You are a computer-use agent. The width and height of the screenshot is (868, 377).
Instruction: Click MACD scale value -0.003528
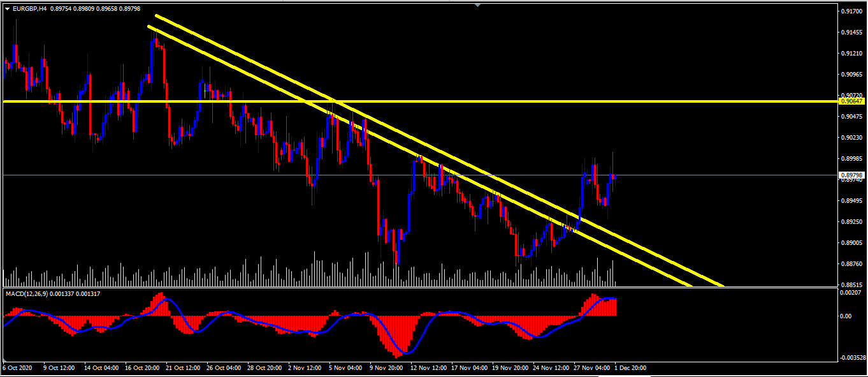coord(853,358)
